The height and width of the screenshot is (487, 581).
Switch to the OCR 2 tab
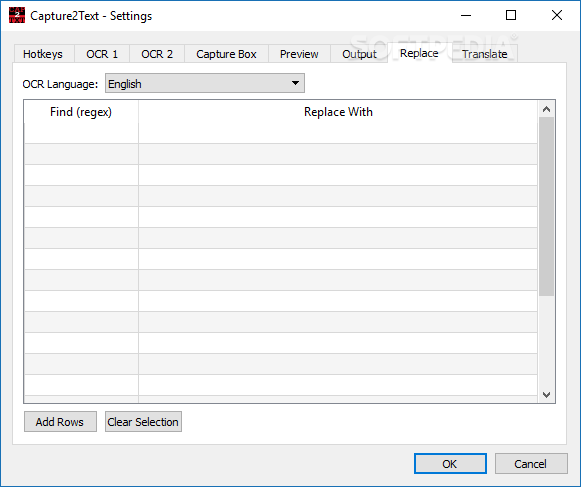(x=157, y=54)
